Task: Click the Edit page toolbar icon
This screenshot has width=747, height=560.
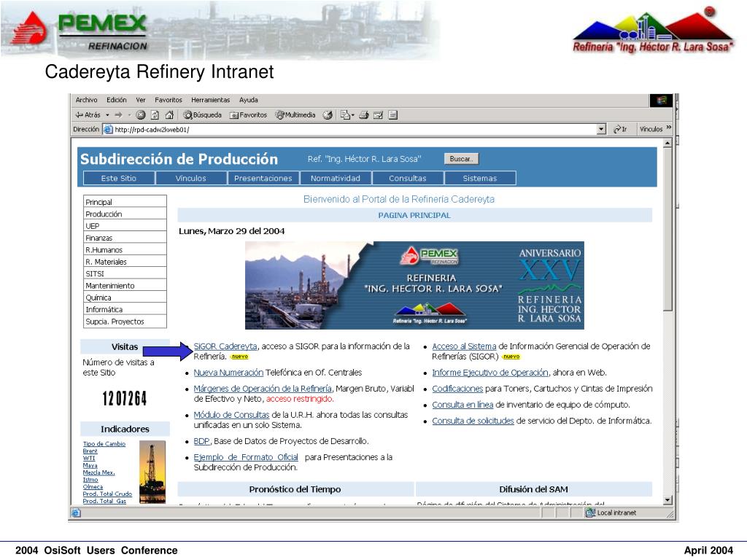Action: pos(379,114)
